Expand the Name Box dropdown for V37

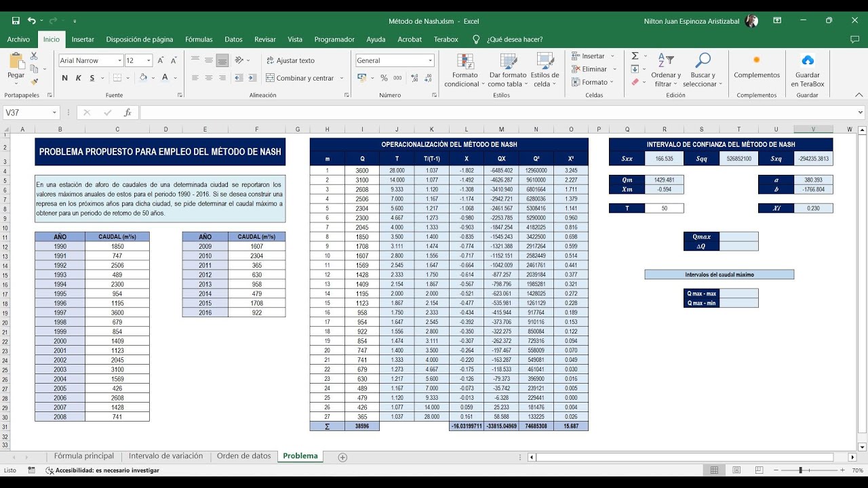55,113
